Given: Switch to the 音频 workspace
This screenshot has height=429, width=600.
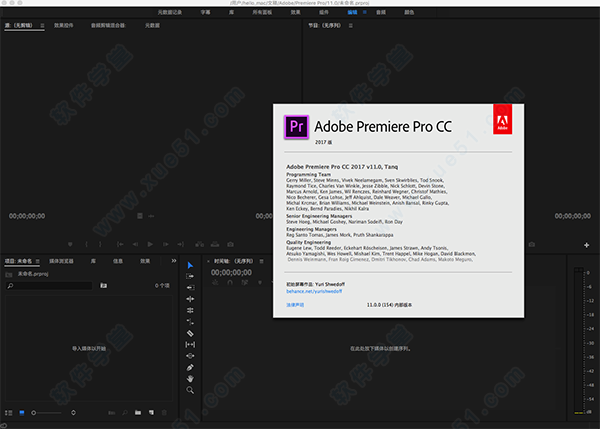Looking at the screenshot, I should pyautogui.click(x=381, y=12).
